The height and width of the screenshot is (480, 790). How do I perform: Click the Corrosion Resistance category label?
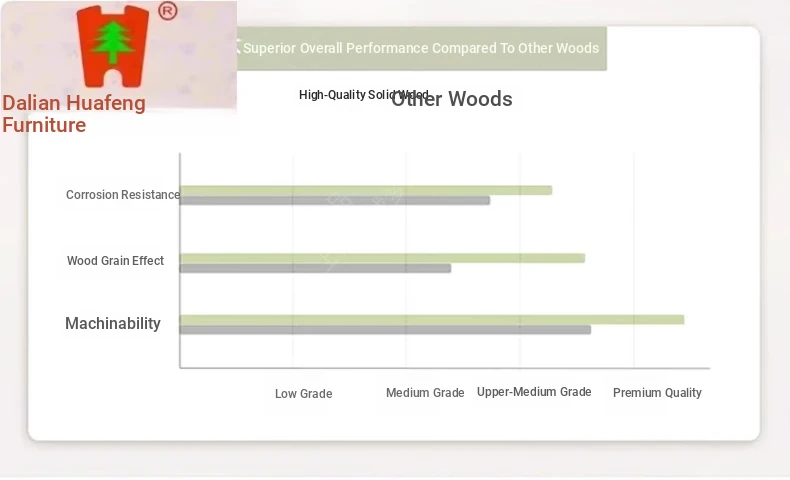click(122, 195)
